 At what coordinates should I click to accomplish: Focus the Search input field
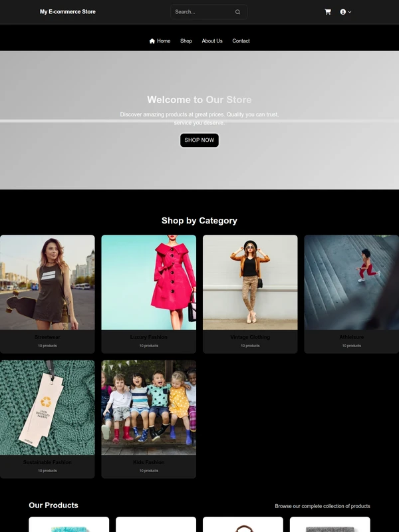[209, 12]
